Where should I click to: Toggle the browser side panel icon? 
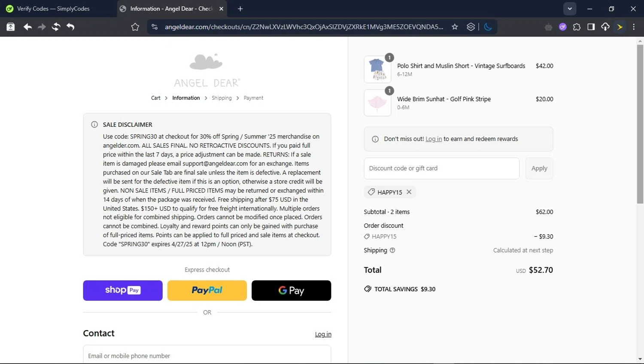click(x=591, y=27)
